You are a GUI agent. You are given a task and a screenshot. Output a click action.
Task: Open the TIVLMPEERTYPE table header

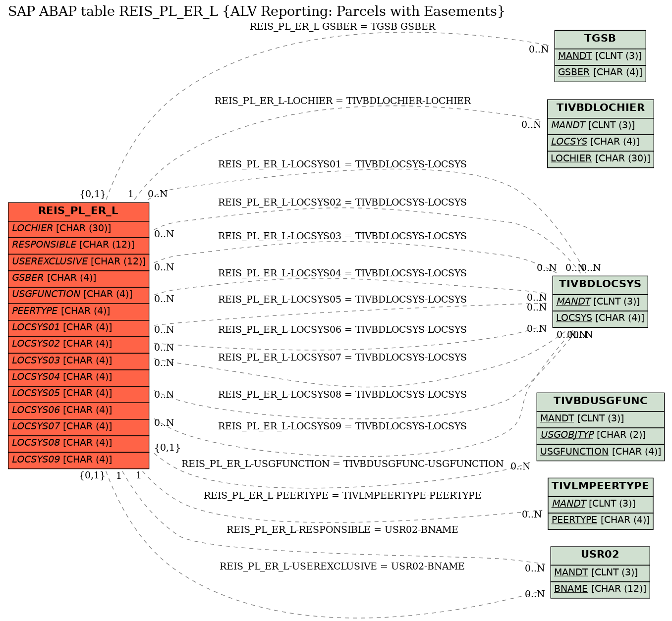[x=601, y=486]
